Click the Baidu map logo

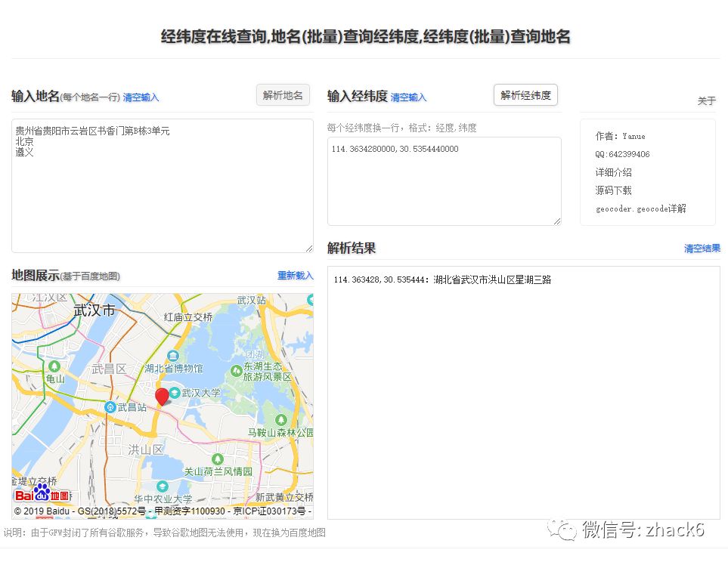pyautogui.click(x=42, y=494)
